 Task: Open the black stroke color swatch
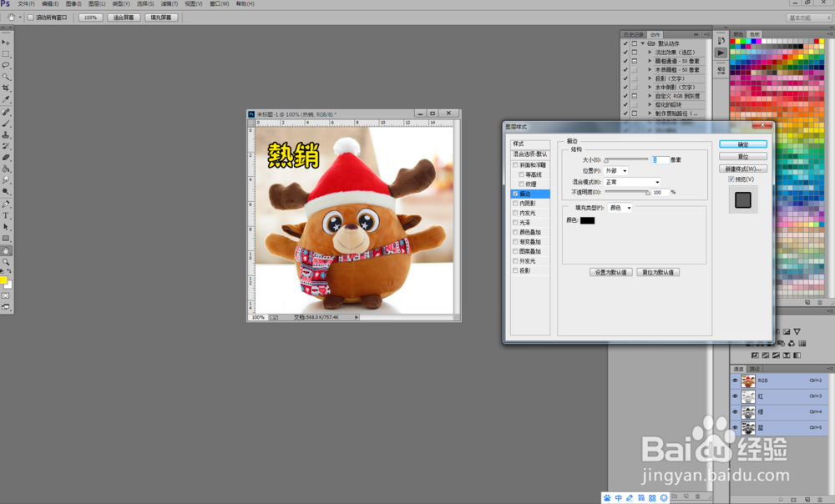tap(587, 220)
